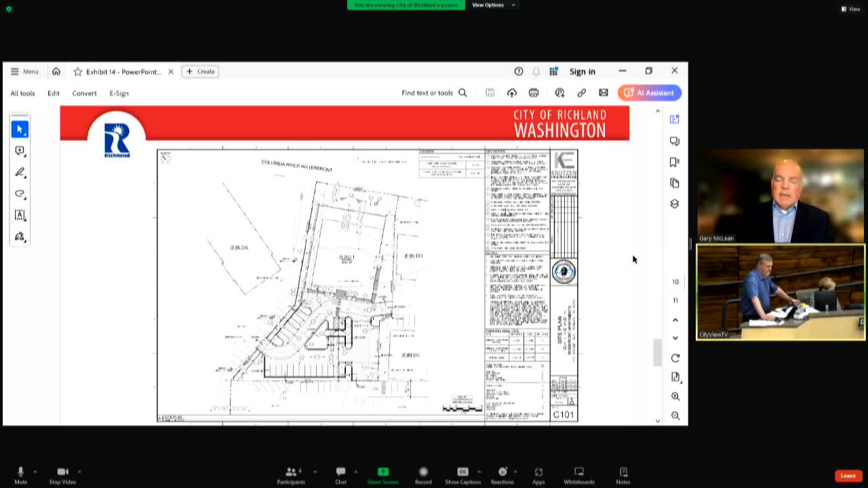The width and height of the screenshot is (868, 488).
Task: Toggle Stop Video in Zoom
Action: click(62, 474)
